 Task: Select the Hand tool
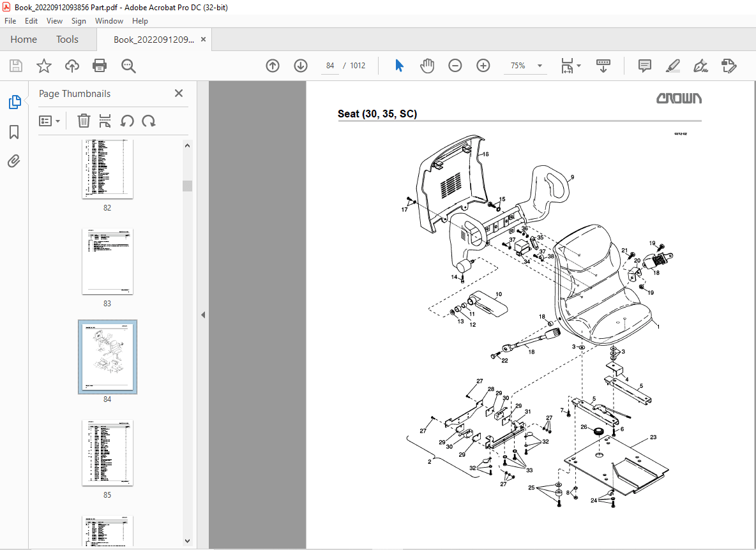click(x=427, y=65)
